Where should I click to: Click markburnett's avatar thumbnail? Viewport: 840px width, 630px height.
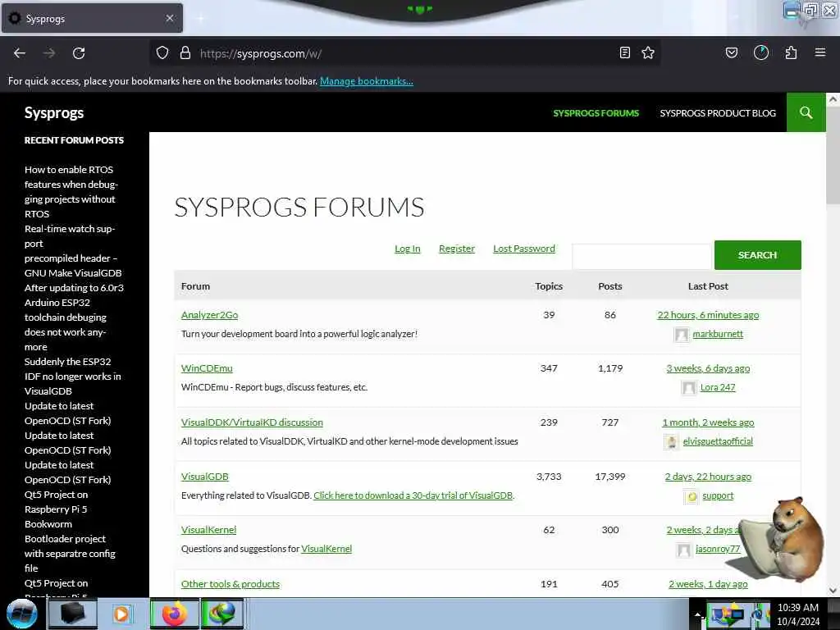682,335
